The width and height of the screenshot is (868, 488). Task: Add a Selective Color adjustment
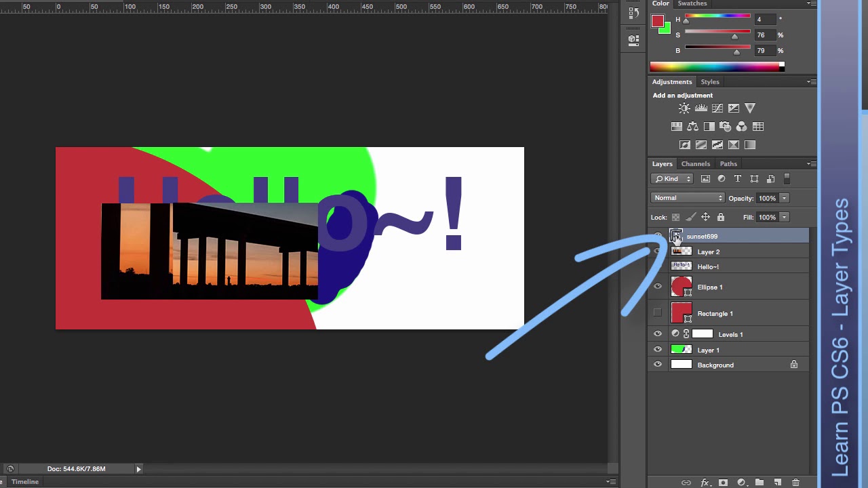(734, 145)
